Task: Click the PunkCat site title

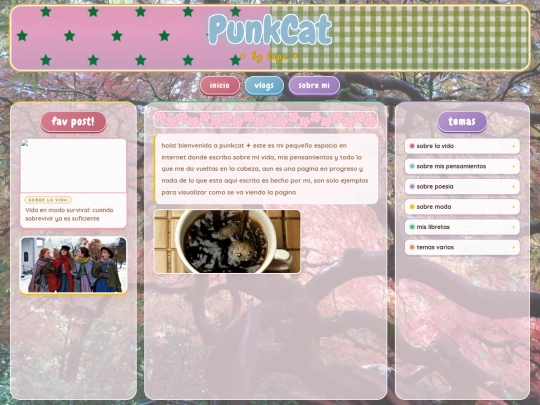Action: click(270, 30)
